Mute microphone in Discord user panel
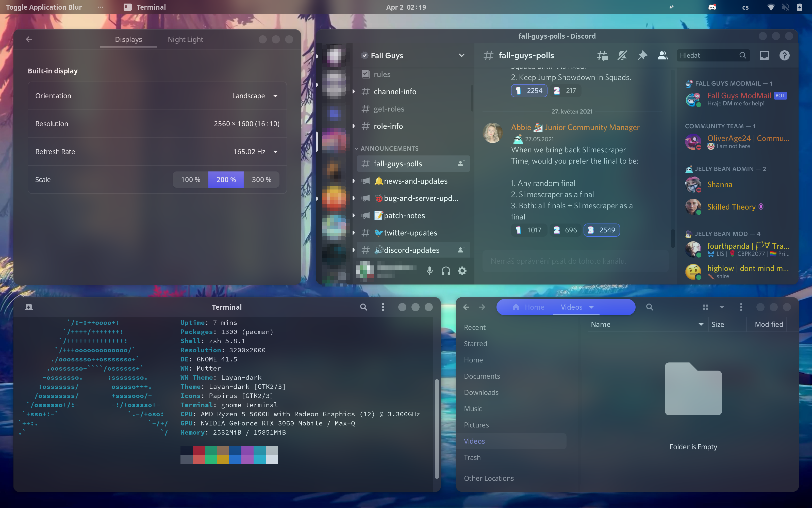The height and width of the screenshot is (508, 812). (429, 271)
